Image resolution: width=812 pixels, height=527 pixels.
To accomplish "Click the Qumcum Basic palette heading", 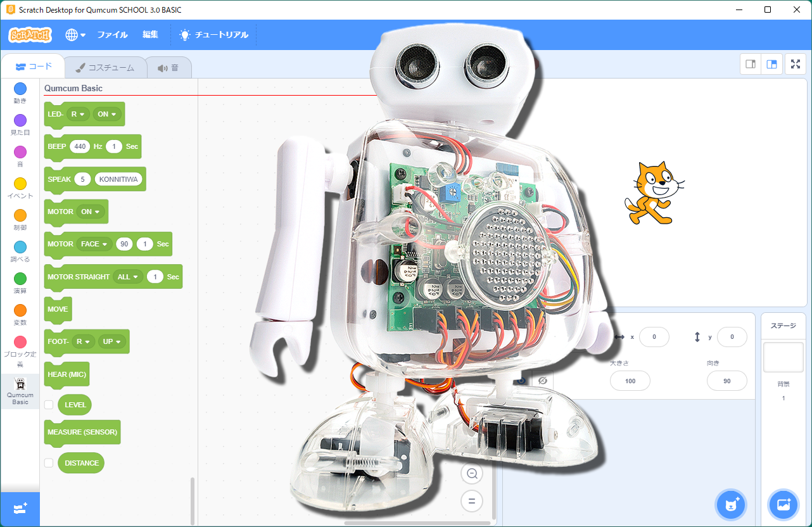I will (73, 88).
